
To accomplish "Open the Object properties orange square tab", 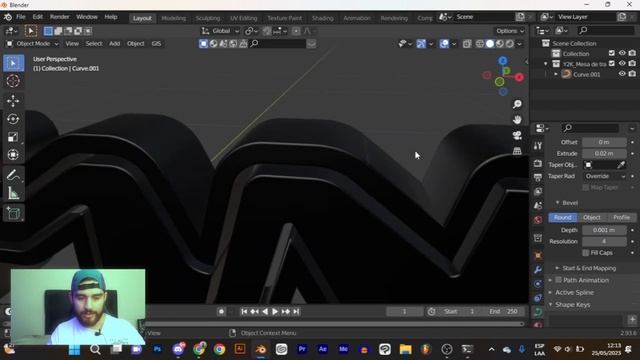I will 538,256.
